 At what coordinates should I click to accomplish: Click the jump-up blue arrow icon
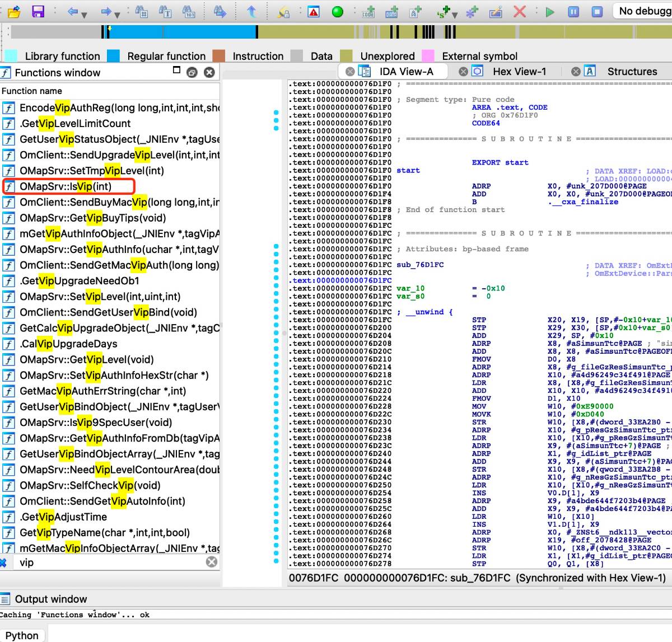pos(252,11)
